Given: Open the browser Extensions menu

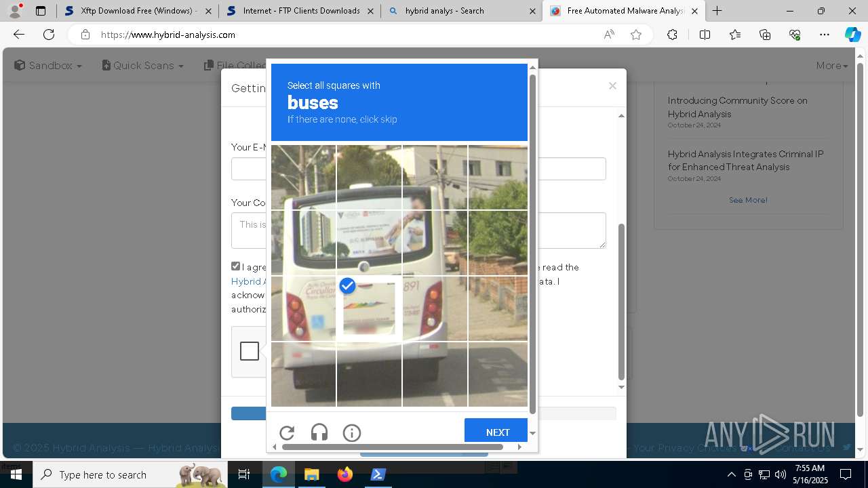Looking at the screenshot, I should [672, 35].
